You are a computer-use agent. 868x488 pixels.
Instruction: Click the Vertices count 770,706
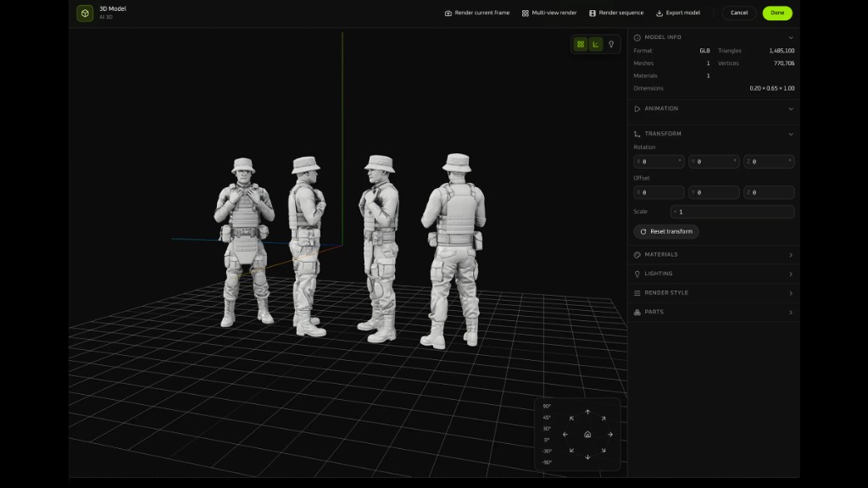pos(784,64)
